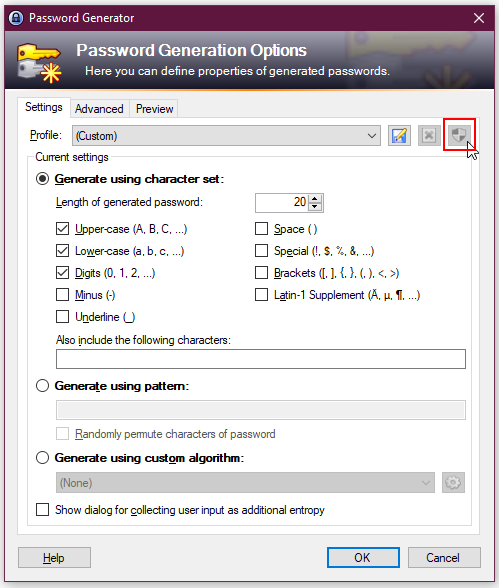Switch to the Advanced tab
This screenshot has width=499, height=588.
[99, 109]
